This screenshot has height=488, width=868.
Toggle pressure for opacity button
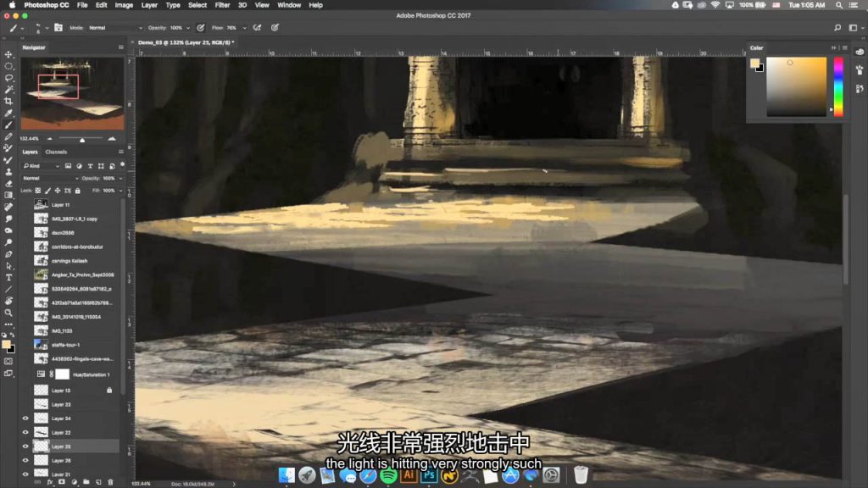point(200,28)
